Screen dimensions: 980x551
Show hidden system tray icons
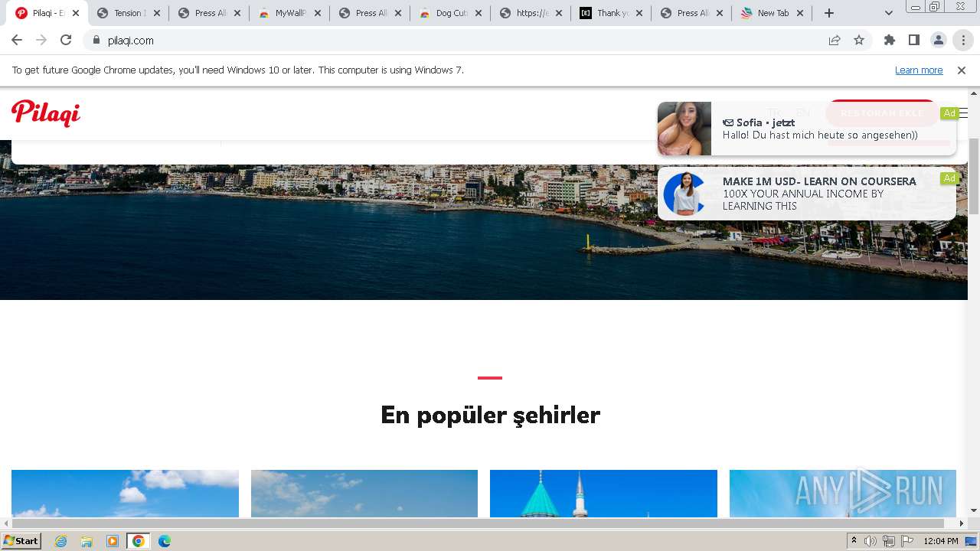coord(854,541)
